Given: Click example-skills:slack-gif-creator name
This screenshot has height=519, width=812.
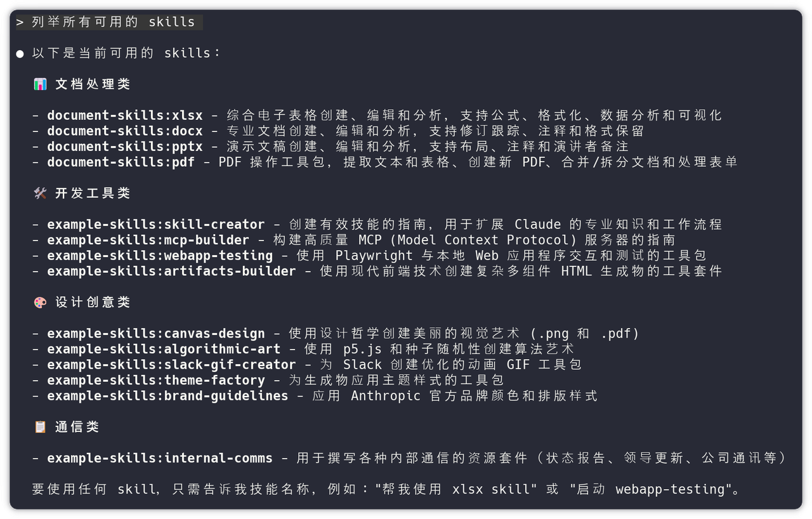Looking at the screenshot, I should (x=171, y=365).
